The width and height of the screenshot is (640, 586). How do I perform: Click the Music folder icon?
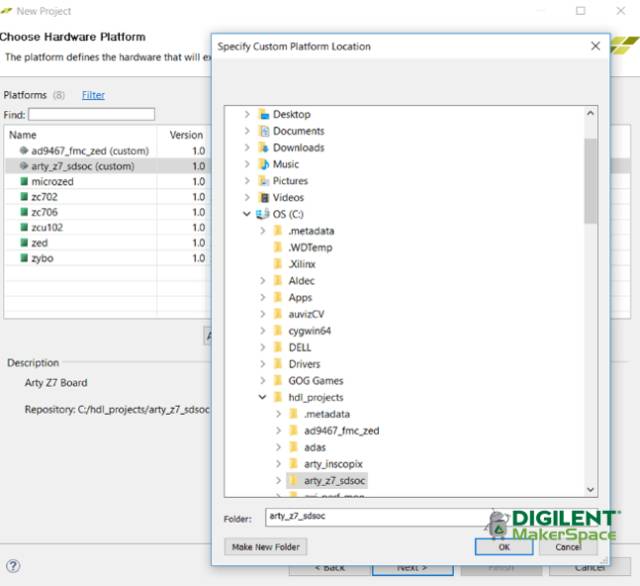point(264,164)
